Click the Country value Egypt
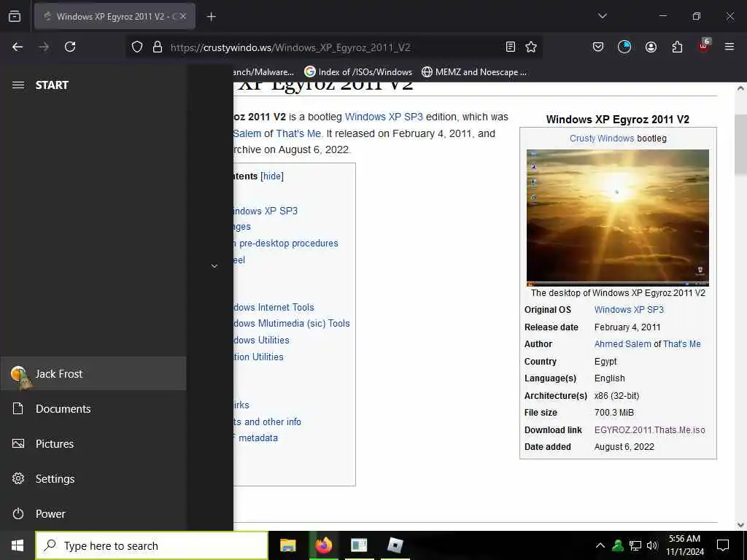This screenshot has height=560, width=747. [605, 362]
